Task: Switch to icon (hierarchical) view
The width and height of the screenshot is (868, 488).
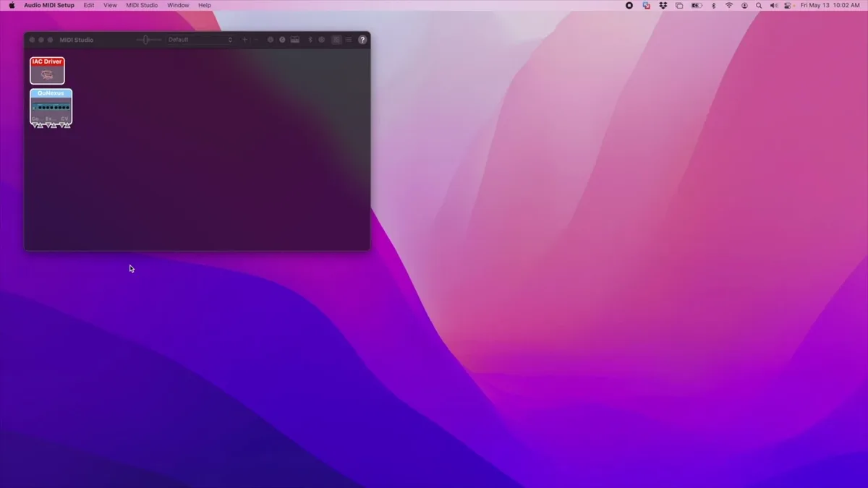Action: click(336, 40)
